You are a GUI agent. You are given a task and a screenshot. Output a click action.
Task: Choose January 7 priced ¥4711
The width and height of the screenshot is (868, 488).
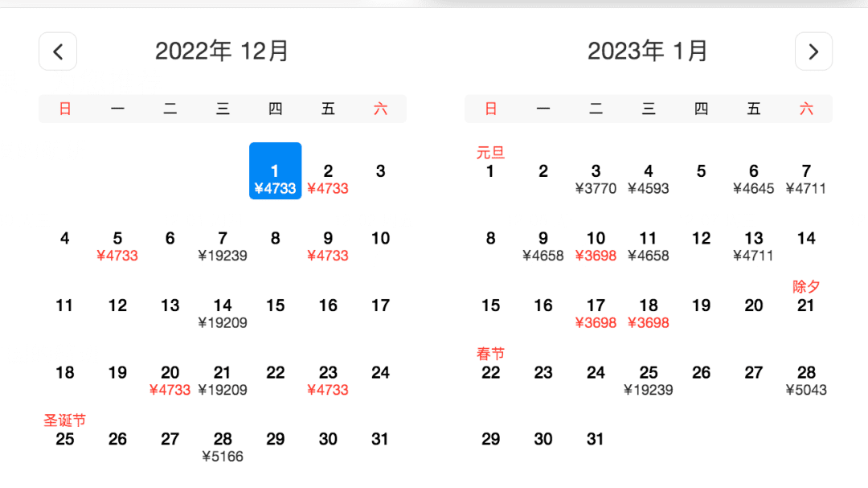tap(806, 178)
